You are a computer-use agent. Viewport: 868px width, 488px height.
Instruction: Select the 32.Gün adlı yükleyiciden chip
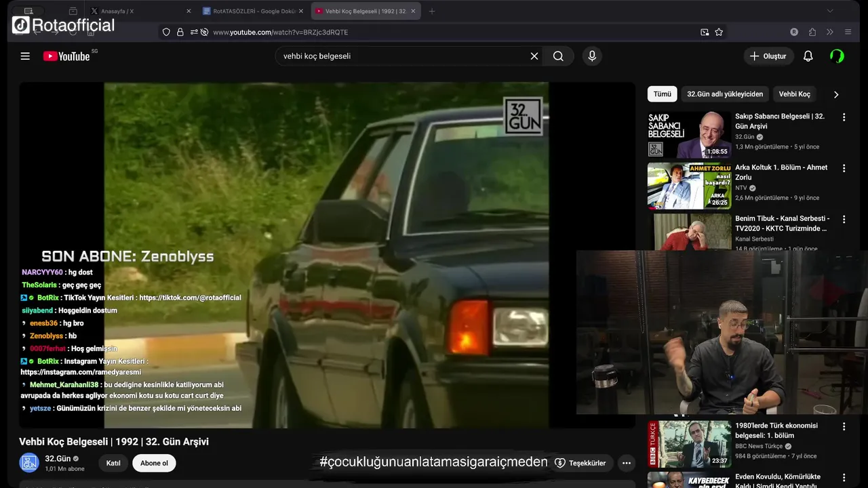pyautogui.click(x=725, y=94)
